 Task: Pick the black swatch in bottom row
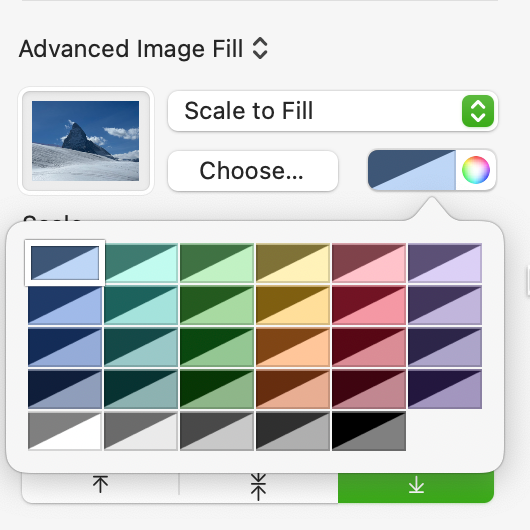369,431
